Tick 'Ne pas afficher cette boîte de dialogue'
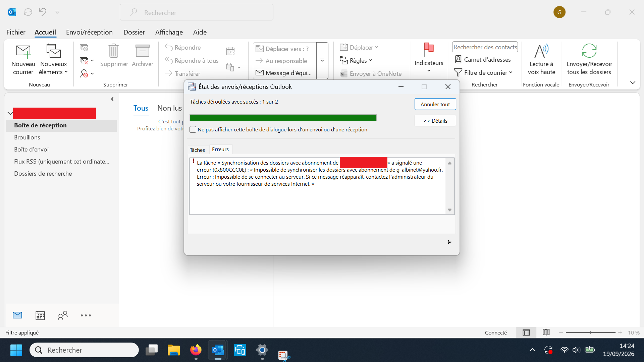644x362 pixels. click(x=193, y=129)
